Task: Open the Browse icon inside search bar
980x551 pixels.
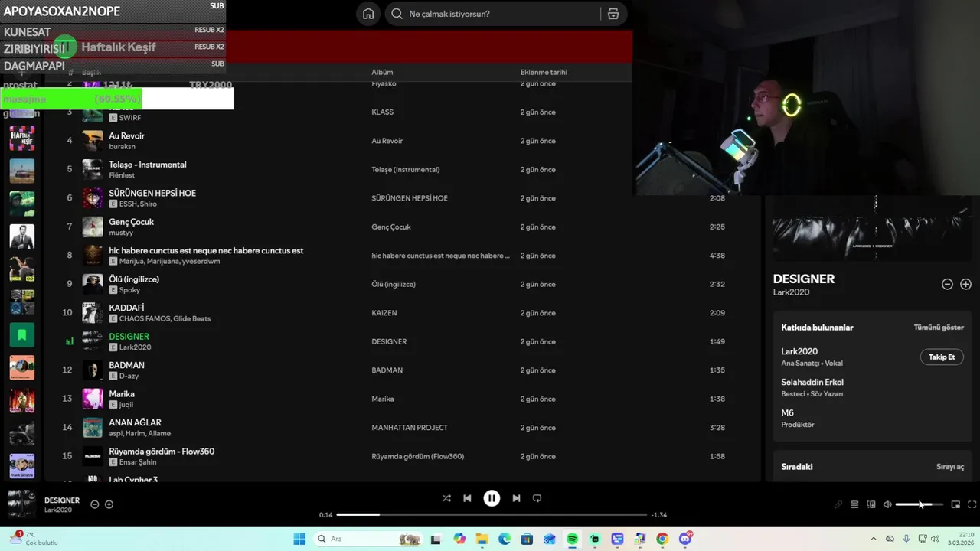Action: [613, 14]
